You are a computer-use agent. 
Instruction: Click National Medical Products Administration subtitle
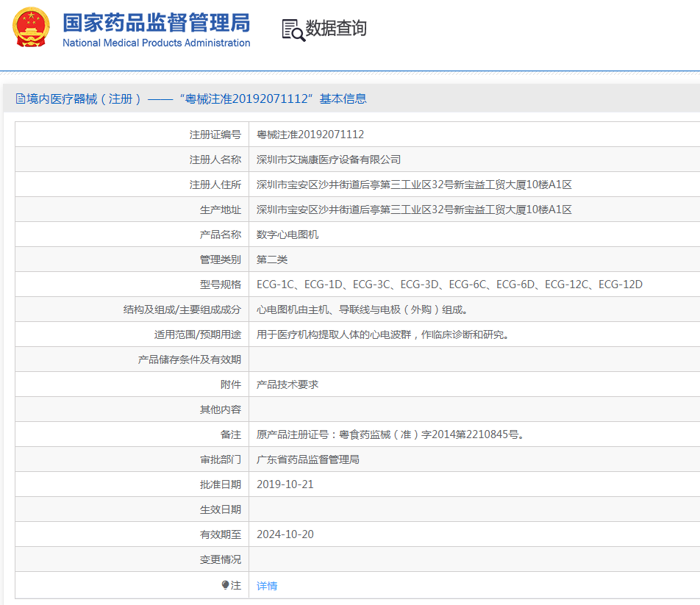point(156,43)
